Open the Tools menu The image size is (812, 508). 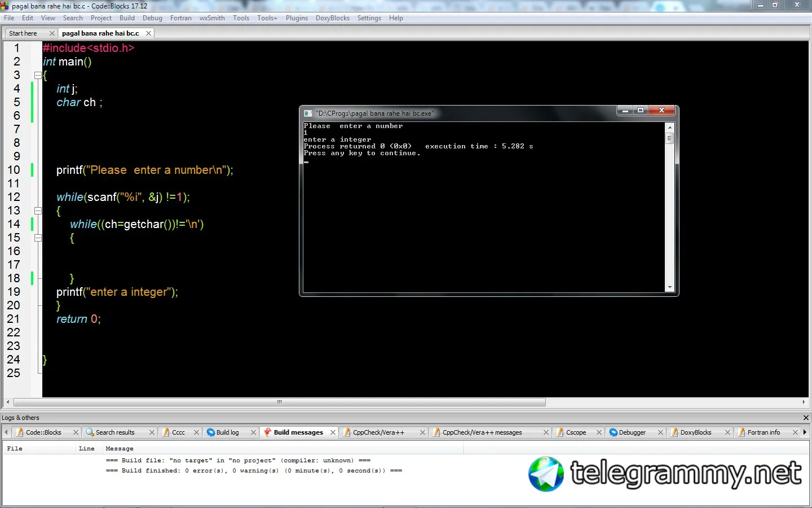point(241,18)
